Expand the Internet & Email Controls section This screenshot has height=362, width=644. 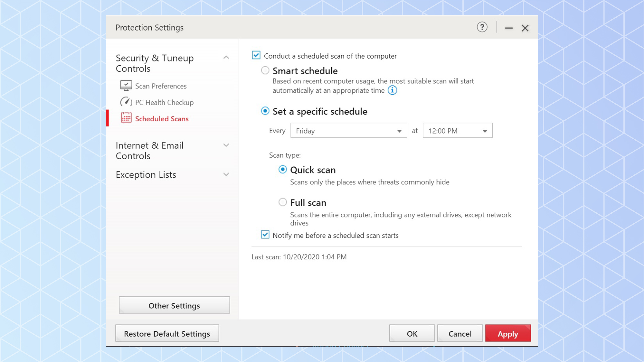tap(226, 145)
